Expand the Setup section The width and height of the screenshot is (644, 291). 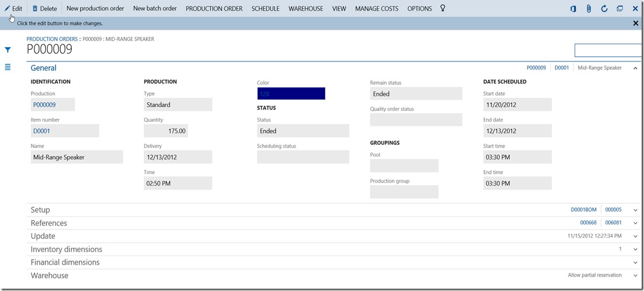click(635, 210)
